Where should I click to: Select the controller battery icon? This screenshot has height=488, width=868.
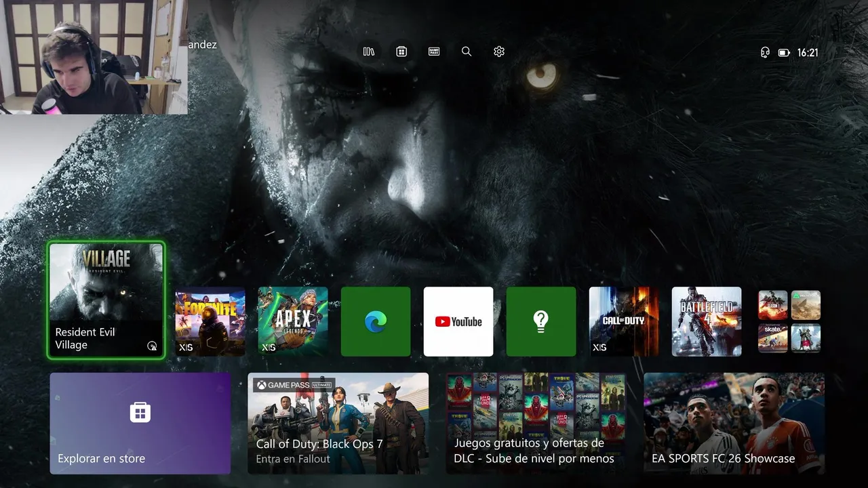[784, 53]
